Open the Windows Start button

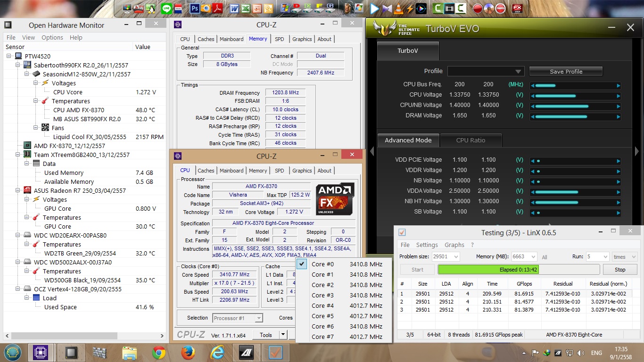coord(14,352)
